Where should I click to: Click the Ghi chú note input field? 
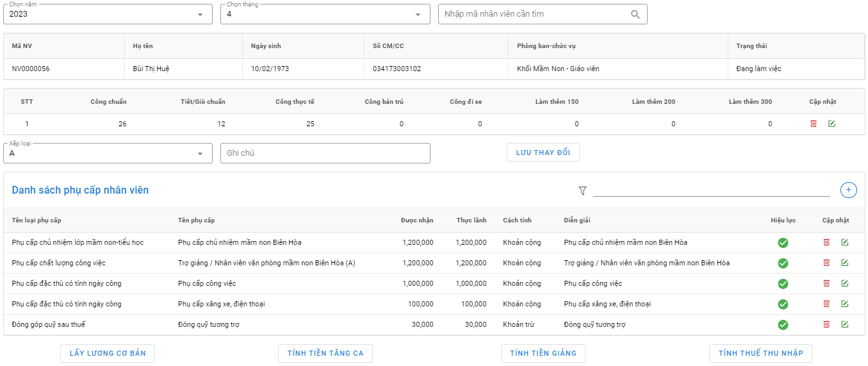(325, 153)
